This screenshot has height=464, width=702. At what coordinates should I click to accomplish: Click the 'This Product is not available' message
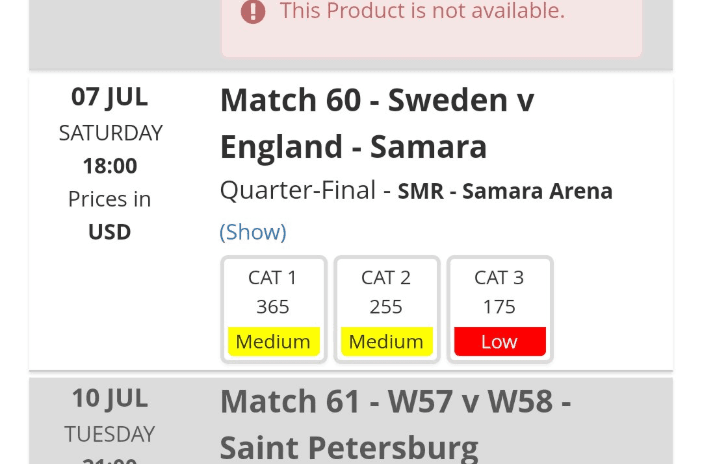pyautogui.click(x=422, y=12)
